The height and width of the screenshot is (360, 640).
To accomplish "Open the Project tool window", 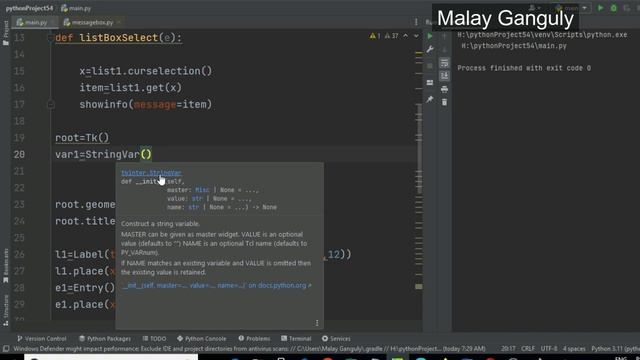I will point(5,33).
